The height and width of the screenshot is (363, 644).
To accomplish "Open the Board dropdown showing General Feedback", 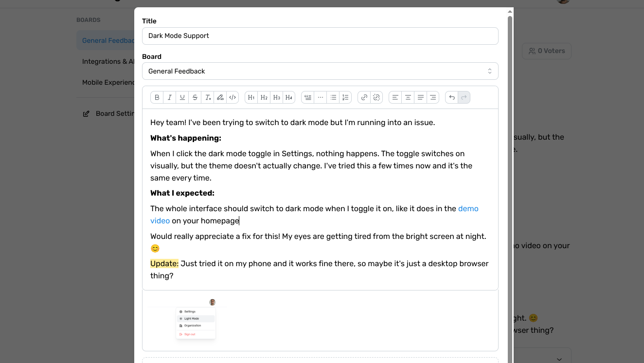I will coord(320,71).
